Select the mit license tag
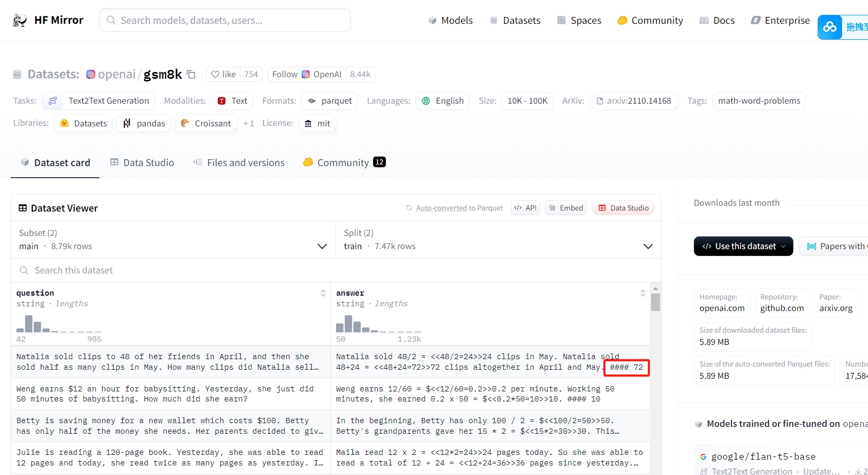The image size is (868, 475). coord(318,123)
